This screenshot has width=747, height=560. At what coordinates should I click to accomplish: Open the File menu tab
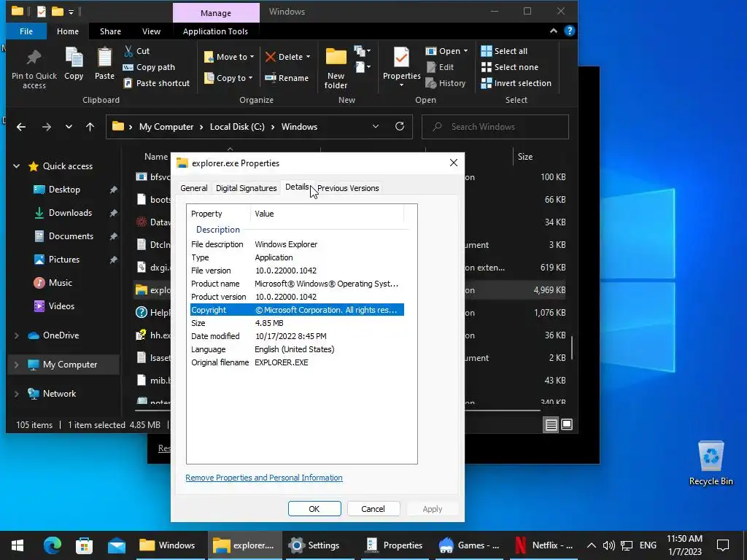pyautogui.click(x=26, y=31)
